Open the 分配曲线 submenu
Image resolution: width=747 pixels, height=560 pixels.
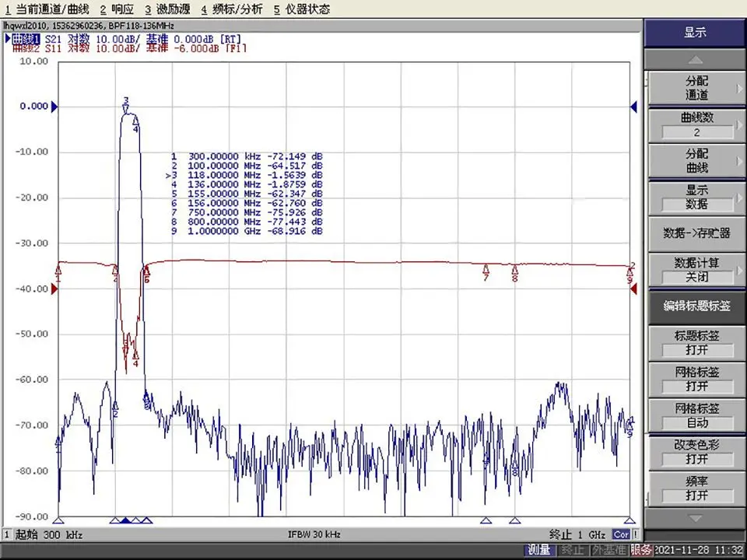[x=695, y=161]
